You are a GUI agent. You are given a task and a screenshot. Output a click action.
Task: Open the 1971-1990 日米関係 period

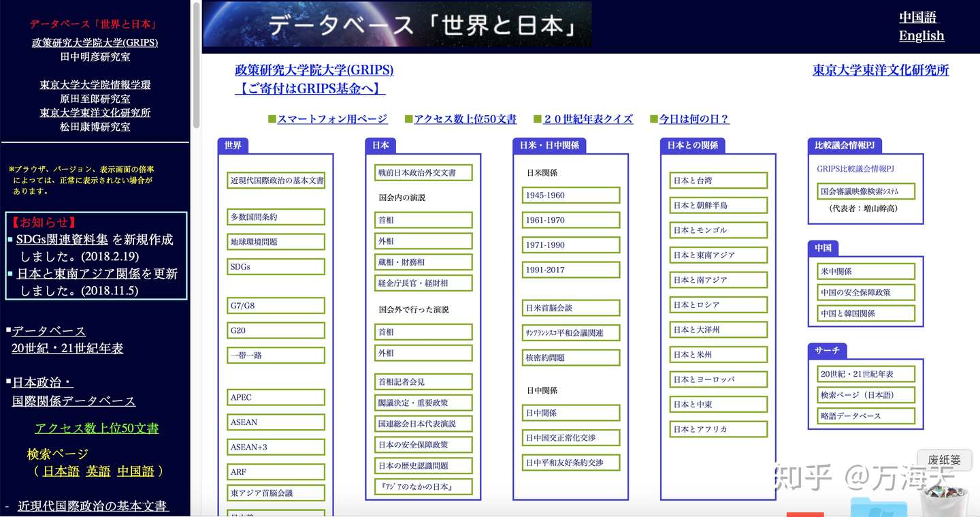point(571,245)
